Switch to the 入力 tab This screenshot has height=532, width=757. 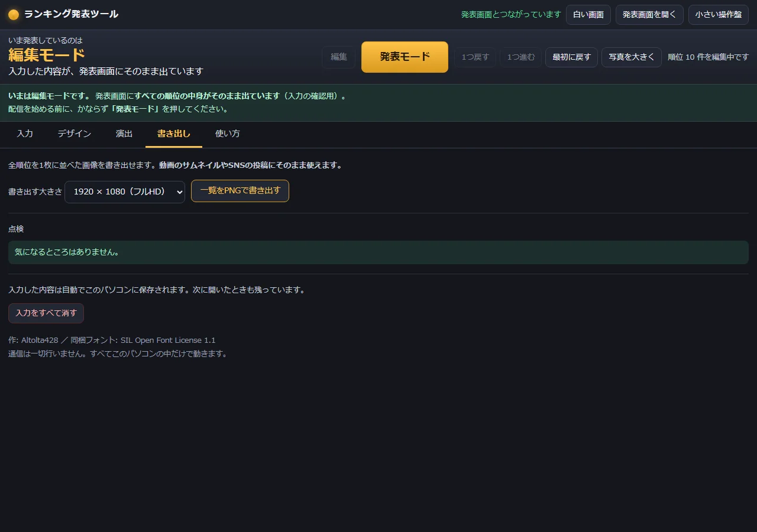tap(25, 134)
